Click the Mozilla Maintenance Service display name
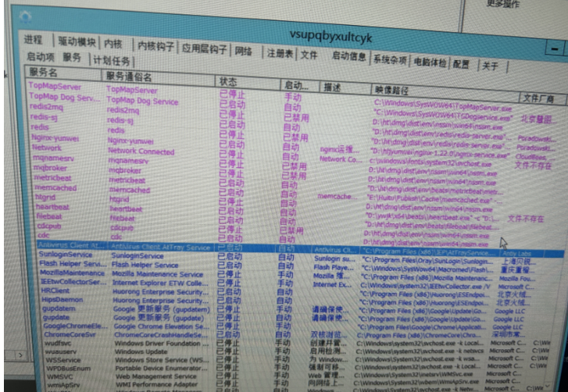 point(158,274)
